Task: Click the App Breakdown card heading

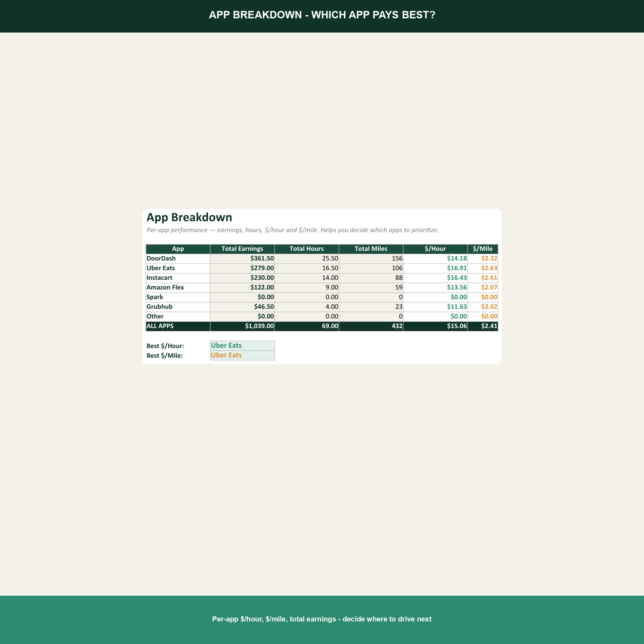Action: [189, 217]
